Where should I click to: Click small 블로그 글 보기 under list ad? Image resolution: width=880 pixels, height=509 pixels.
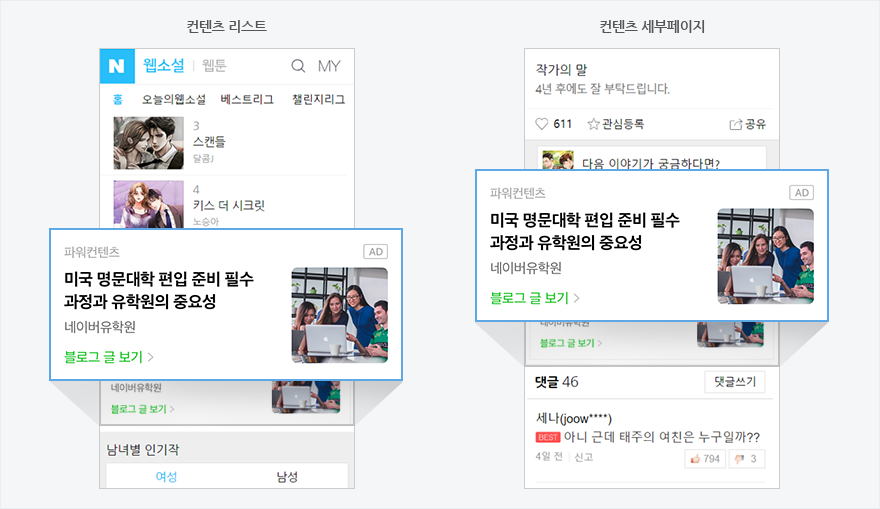pyautogui.click(x=143, y=409)
